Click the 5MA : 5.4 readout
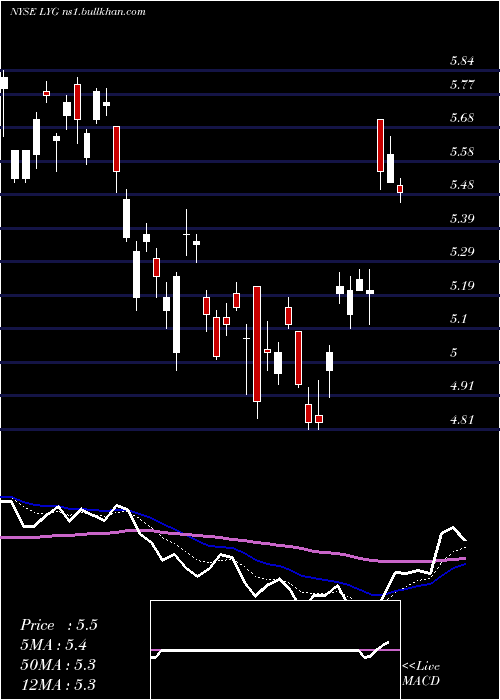Viewport: 500px width, 700px height. click(54, 644)
